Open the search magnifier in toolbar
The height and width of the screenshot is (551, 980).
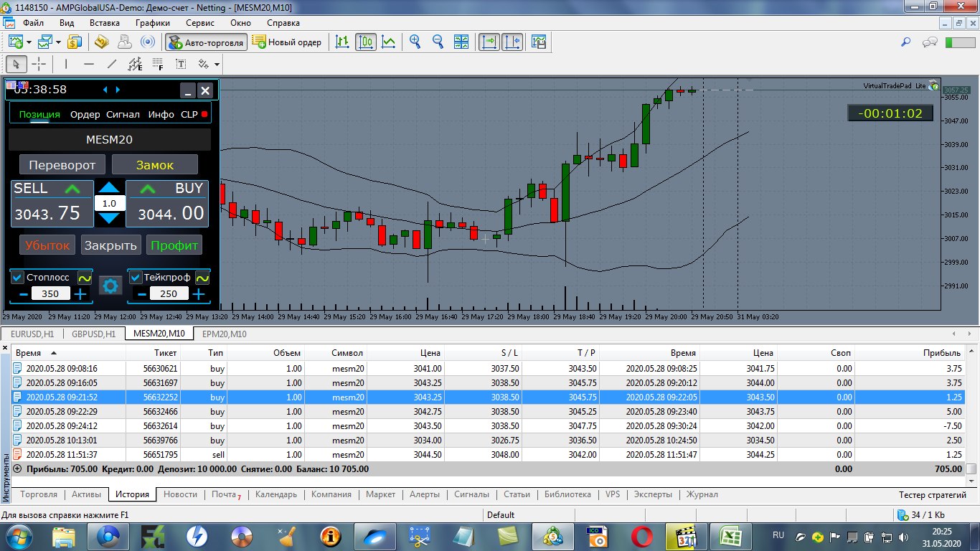tap(906, 42)
